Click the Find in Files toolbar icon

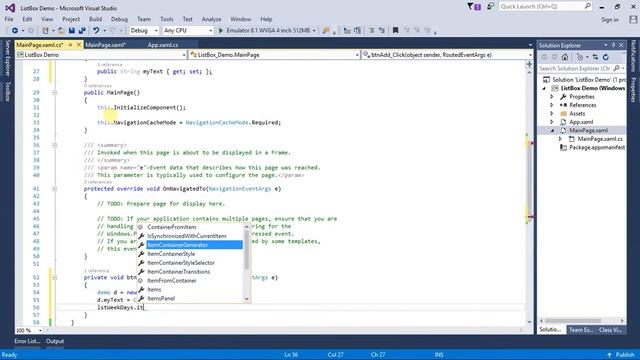point(326,31)
